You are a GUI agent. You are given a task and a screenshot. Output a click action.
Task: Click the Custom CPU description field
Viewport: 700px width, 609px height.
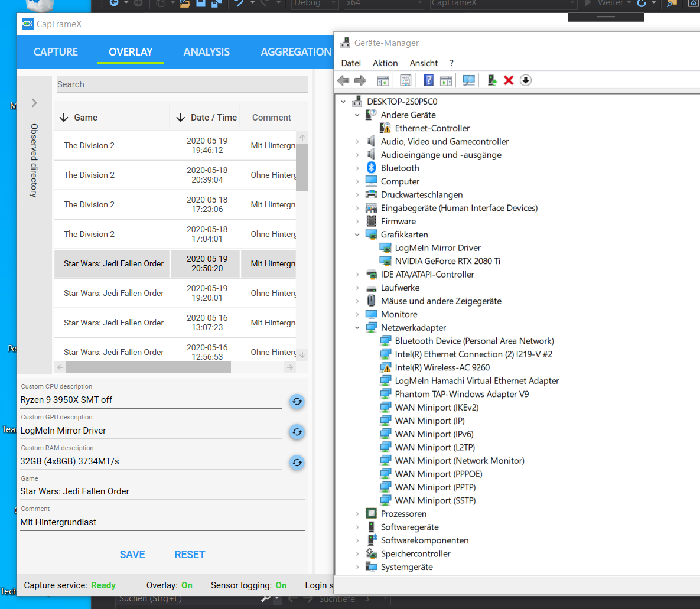coord(151,400)
